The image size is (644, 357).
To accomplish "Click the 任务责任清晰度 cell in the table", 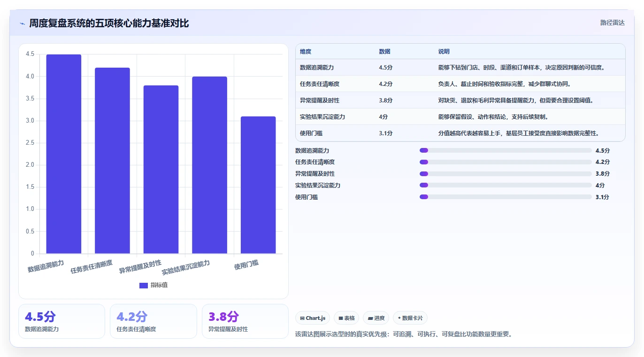I will (x=320, y=84).
